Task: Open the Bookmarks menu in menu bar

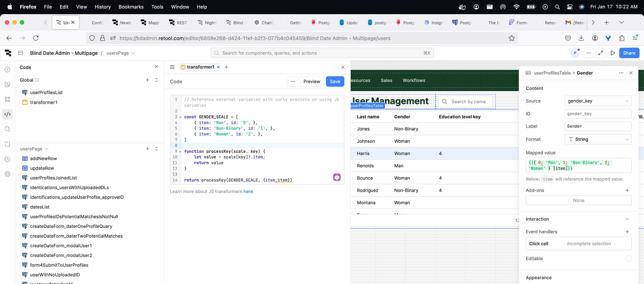Action: coord(131,7)
